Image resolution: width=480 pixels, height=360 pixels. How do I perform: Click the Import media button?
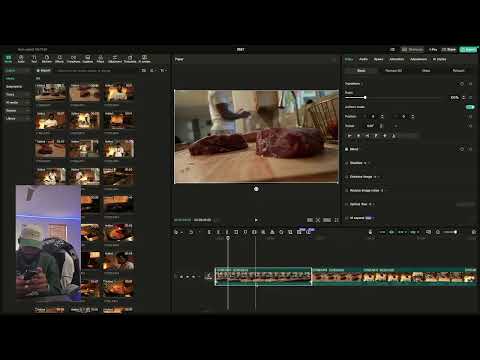pyautogui.click(x=44, y=71)
